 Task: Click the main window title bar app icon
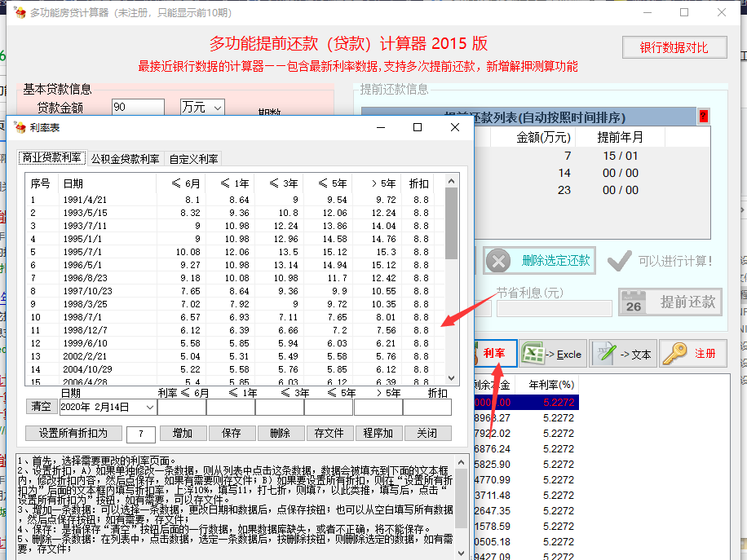coord(20,12)
